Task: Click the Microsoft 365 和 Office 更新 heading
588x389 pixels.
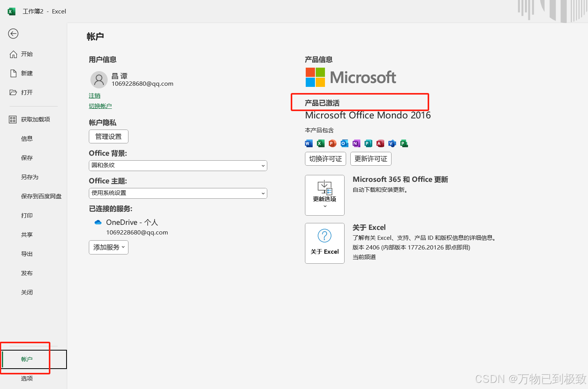Action: click(x=400, y=180)
